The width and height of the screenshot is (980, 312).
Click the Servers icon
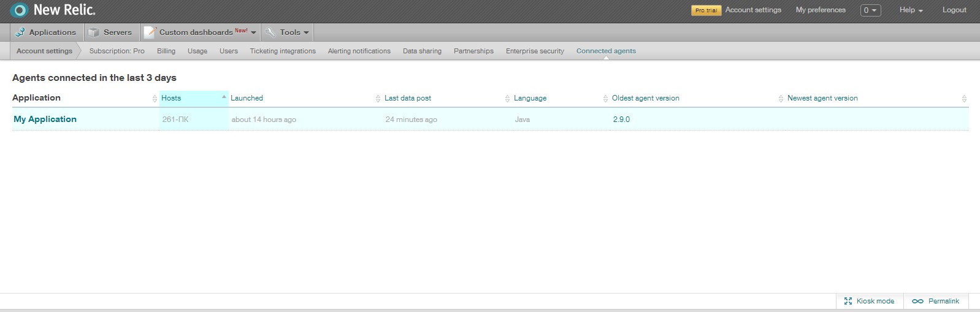(94, 32)
